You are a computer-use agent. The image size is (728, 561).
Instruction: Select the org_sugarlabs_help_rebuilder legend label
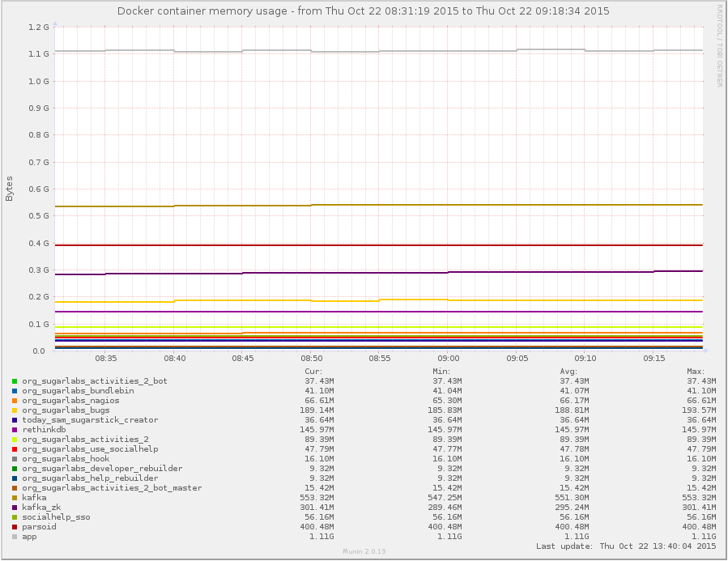pos(90,478)
